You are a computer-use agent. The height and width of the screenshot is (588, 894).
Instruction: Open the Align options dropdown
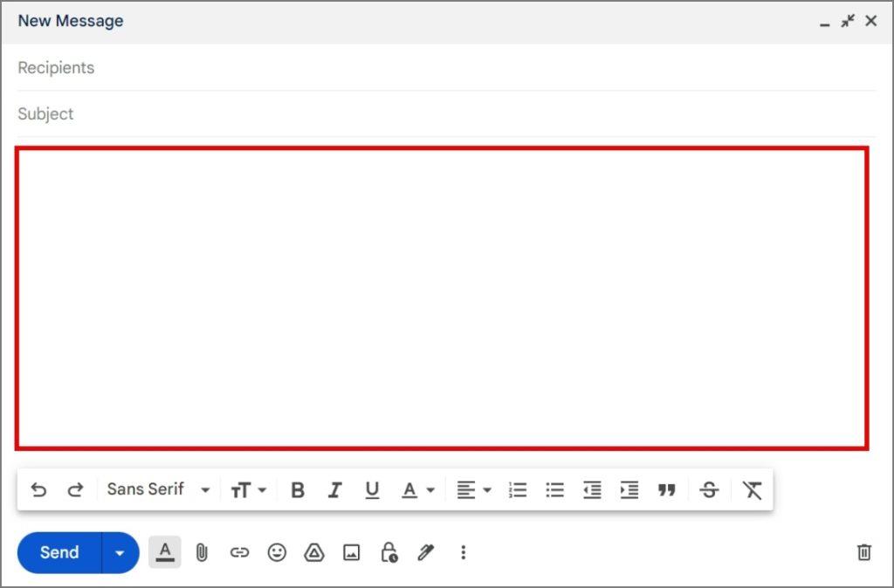coord(474,489)
